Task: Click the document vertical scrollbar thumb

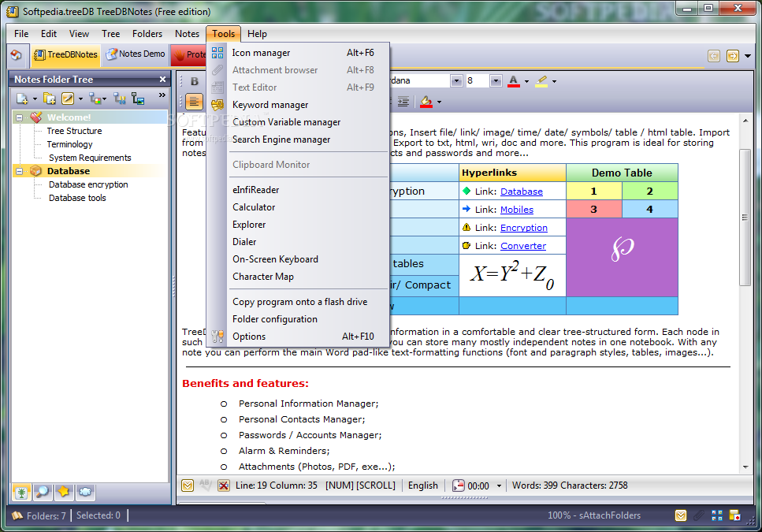Action: [745, 218]
